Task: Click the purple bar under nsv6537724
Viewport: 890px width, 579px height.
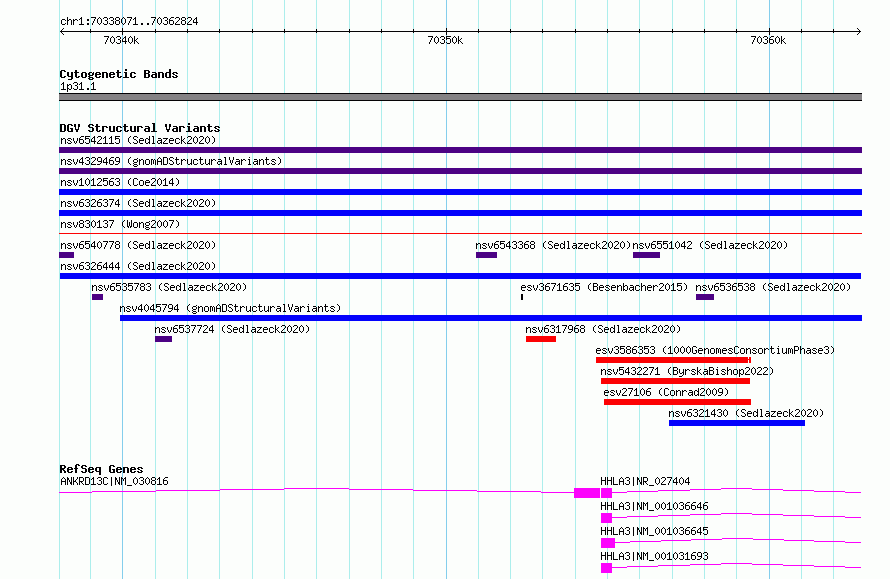Action: tap(163, 339)
